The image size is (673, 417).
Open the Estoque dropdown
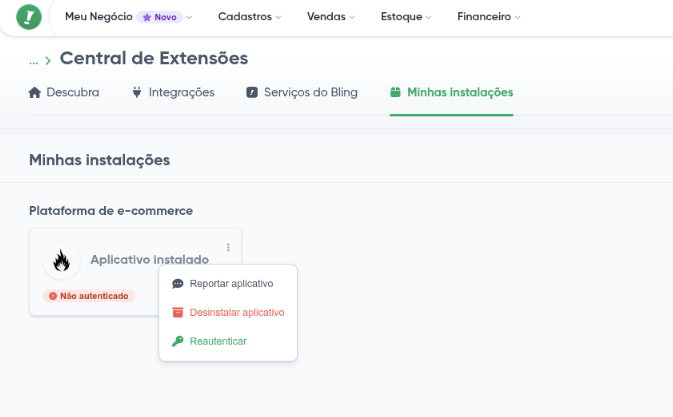pyautogui.click(x=406, y=17)
